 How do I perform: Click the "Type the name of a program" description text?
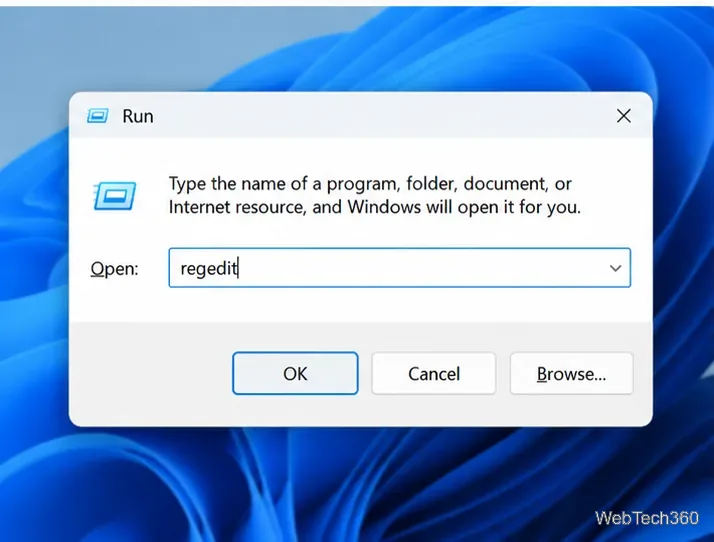coord(375,195)
